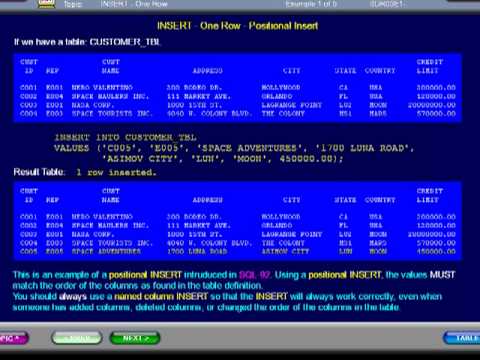Click 'LAGRANGE POINT' in the original customer table

coord(292,105)
